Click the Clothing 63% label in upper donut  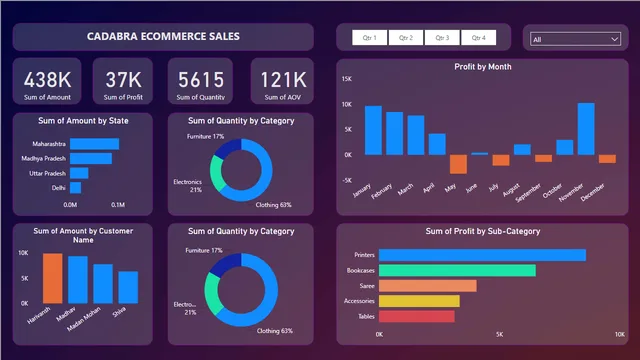tap(273, 205)
